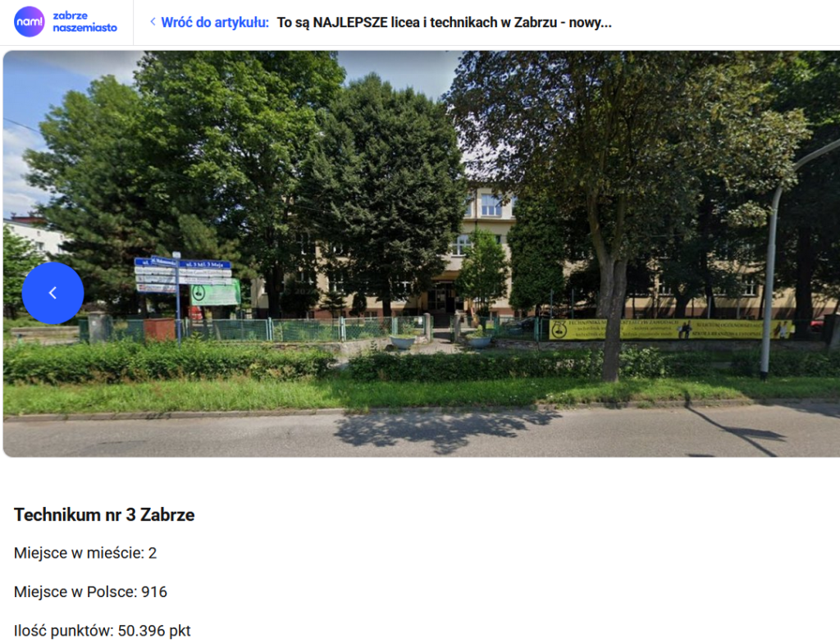Go to previous photo with blue circle arrow
Screen dimensions: 840x643
(x=53, y=293)
